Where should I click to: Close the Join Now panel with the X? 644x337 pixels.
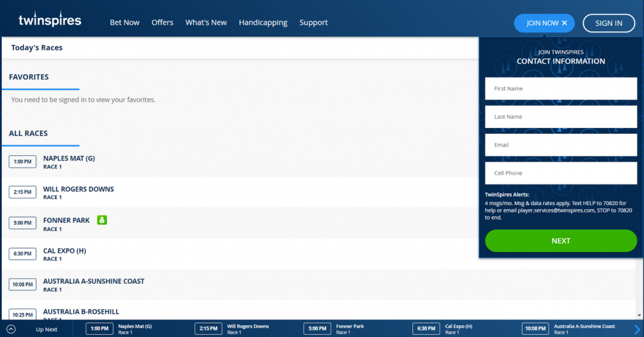564,23
